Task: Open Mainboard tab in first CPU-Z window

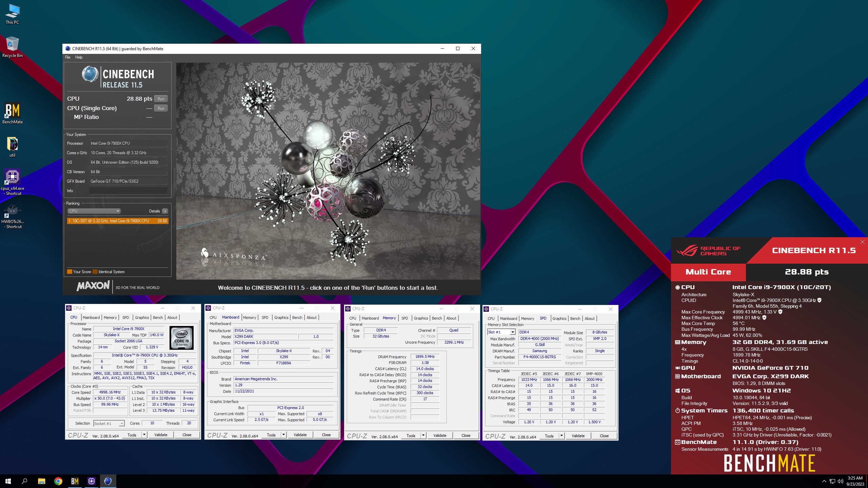Action: [91, 318]
